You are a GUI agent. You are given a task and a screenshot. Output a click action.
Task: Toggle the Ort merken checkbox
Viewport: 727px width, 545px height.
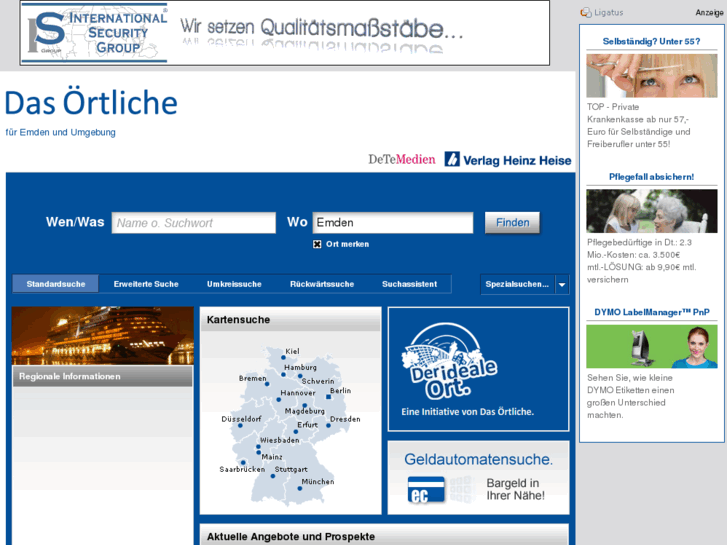pyautogui.click(x=317, y=244)
